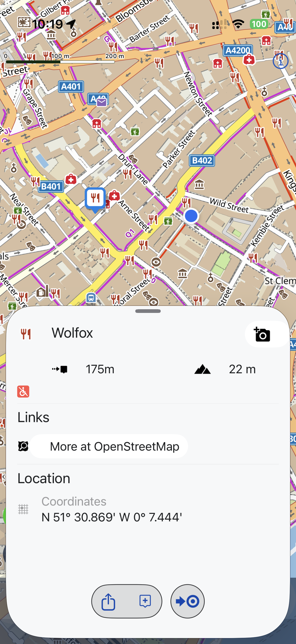Tap the route-to-destination arrow button

pyautogui.click(x=187, y=601)
